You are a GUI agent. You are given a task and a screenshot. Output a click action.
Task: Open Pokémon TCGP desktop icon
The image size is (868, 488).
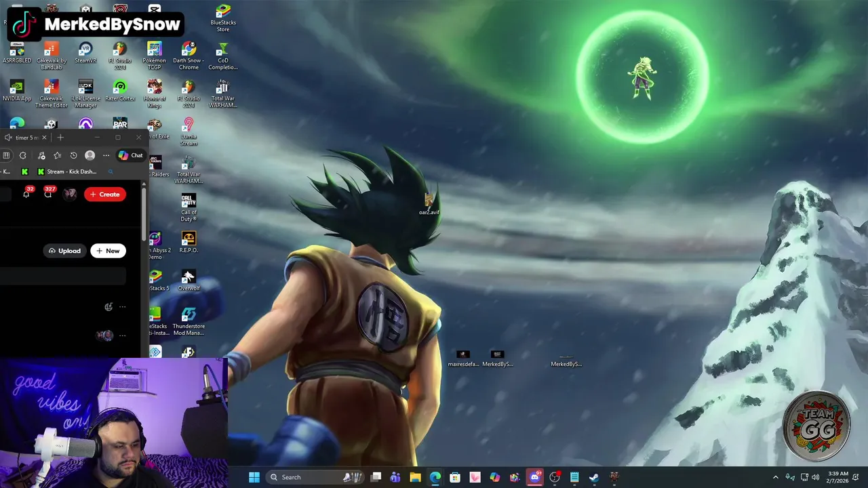coord(155,56)
